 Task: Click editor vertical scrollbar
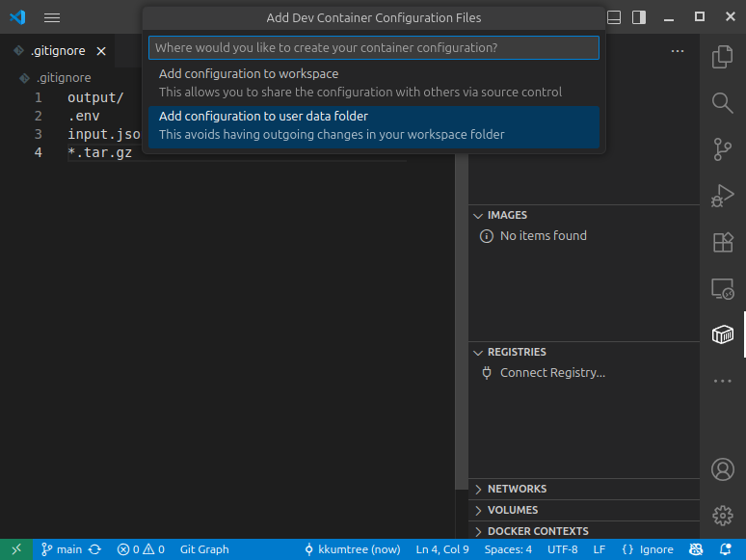click(461, 322)
